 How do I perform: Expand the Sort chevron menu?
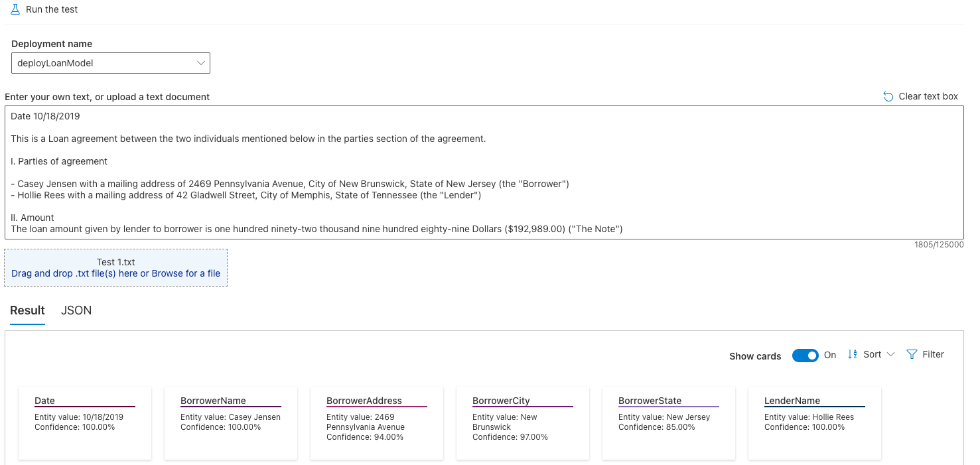(x=890, y=355)
